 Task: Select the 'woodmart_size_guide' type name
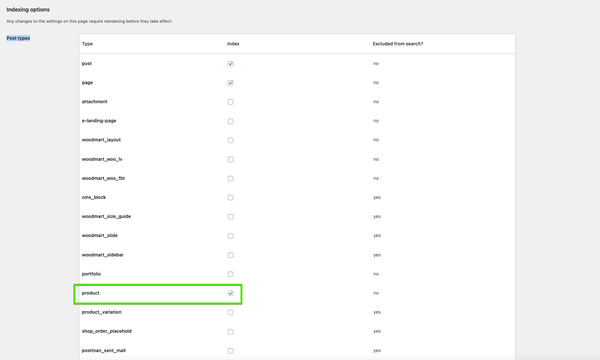(x=106, y=217)
